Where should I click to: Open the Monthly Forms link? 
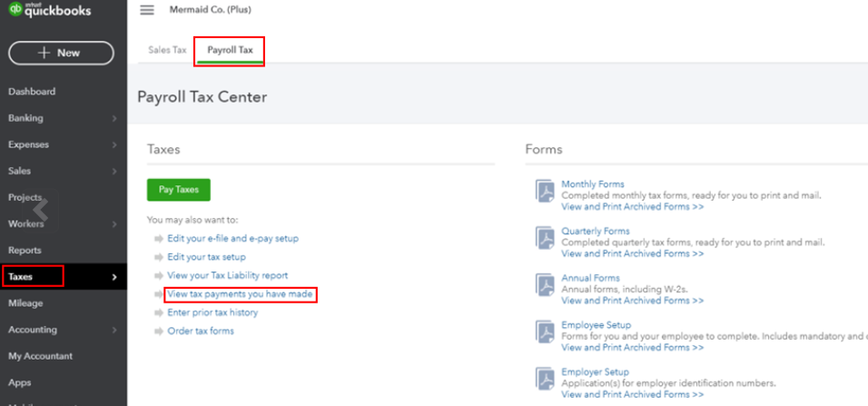[593, 183]
